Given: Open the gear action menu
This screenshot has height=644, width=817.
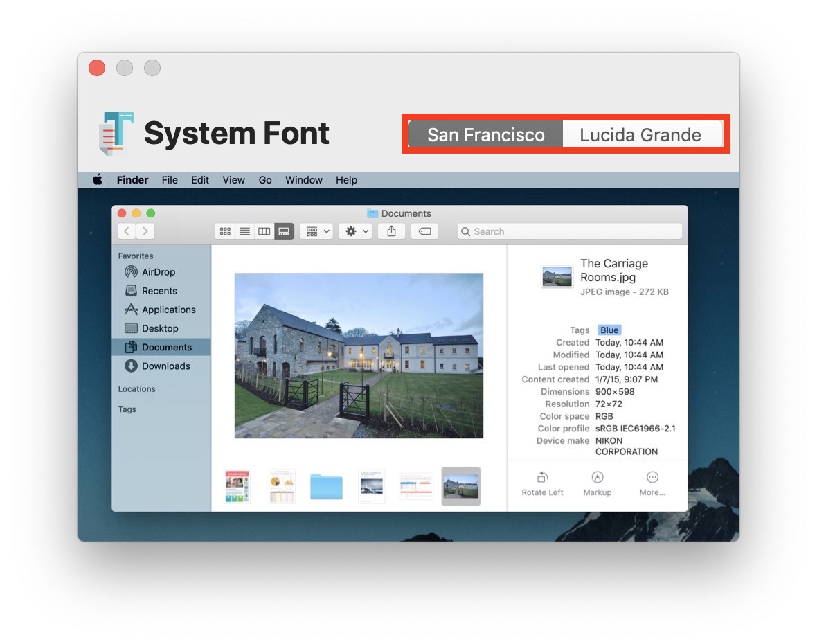Looking at the screenshot, I should (x=356, y=231).
